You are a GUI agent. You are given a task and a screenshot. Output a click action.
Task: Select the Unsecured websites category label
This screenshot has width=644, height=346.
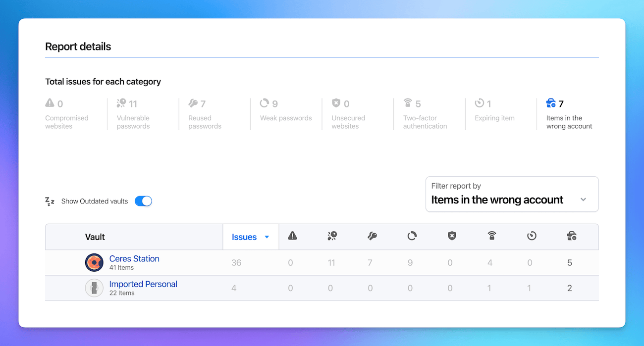click(x=348, y=122)
